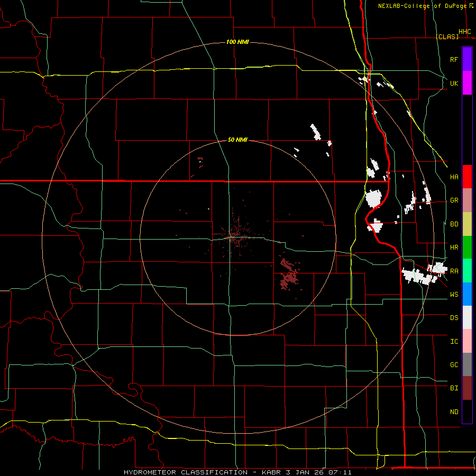
Task: Click the ND legend label
Action: point(454,411)
